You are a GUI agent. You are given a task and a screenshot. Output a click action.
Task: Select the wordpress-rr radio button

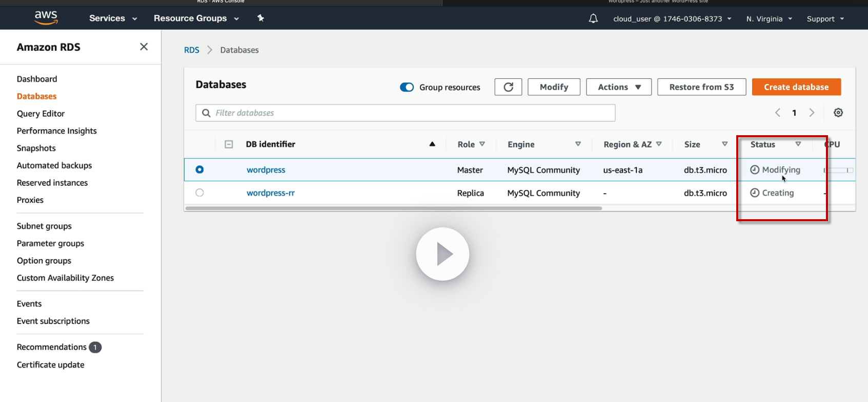pos(200,193)
